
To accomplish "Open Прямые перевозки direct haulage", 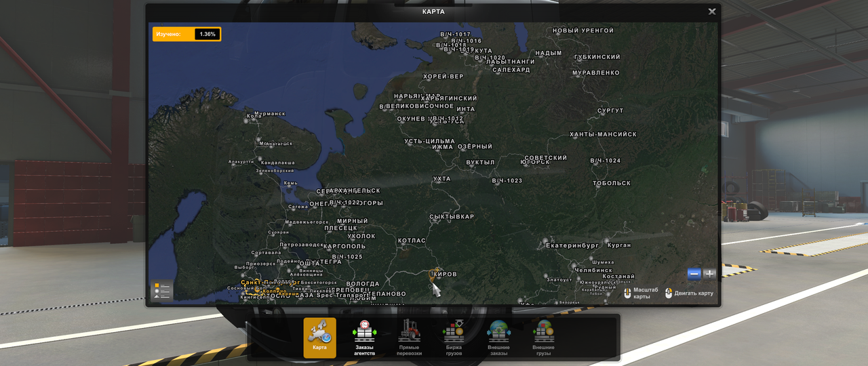I will pos(409,338).
